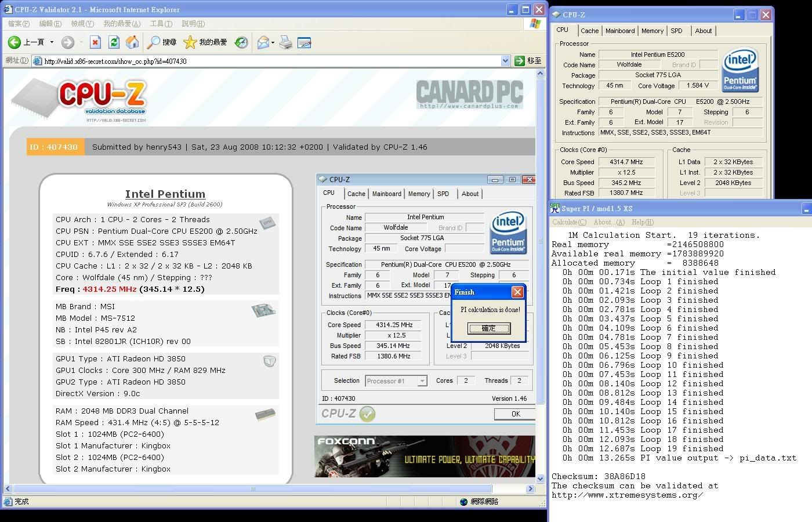Image resolution: width=812 pixels, height=522 pixels.
Task: Open Calculate menu in Super PI
Action: click(x=569, y=222)
